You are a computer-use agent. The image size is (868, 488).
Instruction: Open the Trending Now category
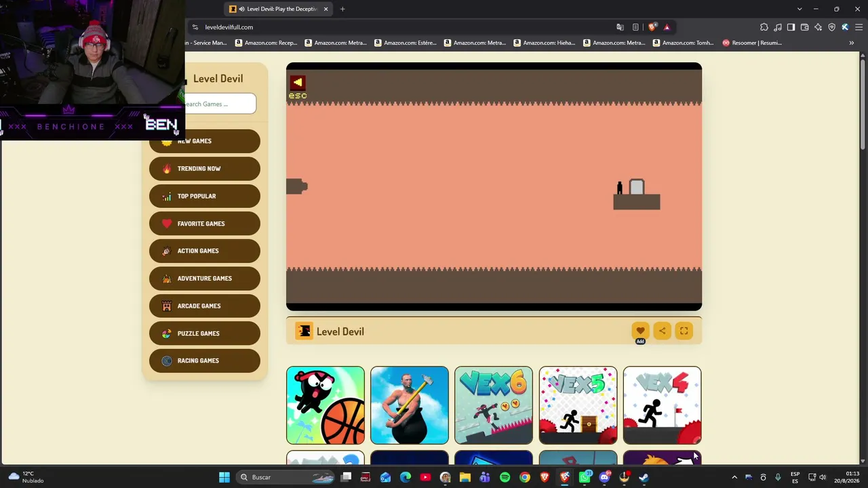tap(204, 169)
